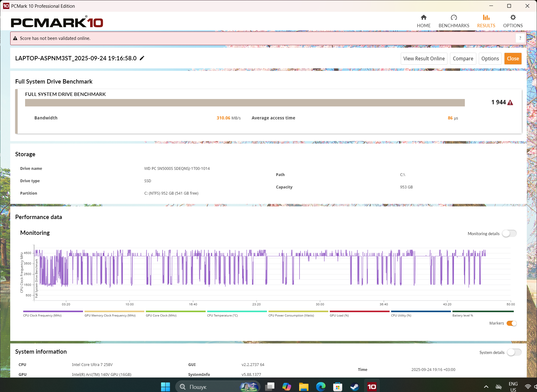Click the Full System Drive Benchmark score bar
Image resolution: width=537 pixels, height=392 pixels.
(245, 103)
